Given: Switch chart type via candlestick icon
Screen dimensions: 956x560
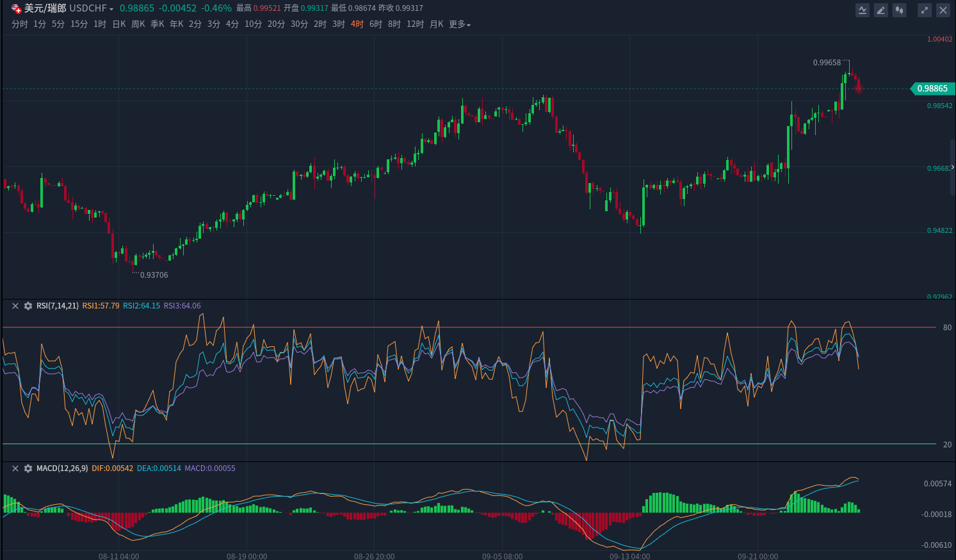Looking at the screenshot, I should click(900, 10).
